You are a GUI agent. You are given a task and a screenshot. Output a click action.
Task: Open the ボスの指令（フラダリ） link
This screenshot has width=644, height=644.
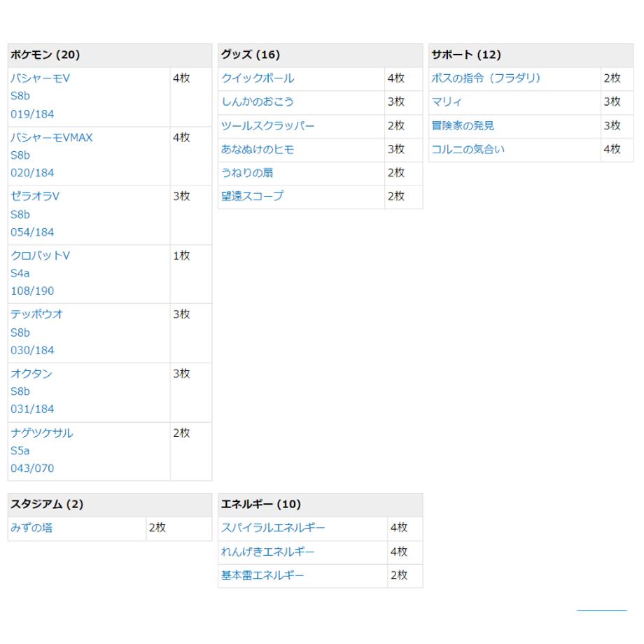point(486,78)
